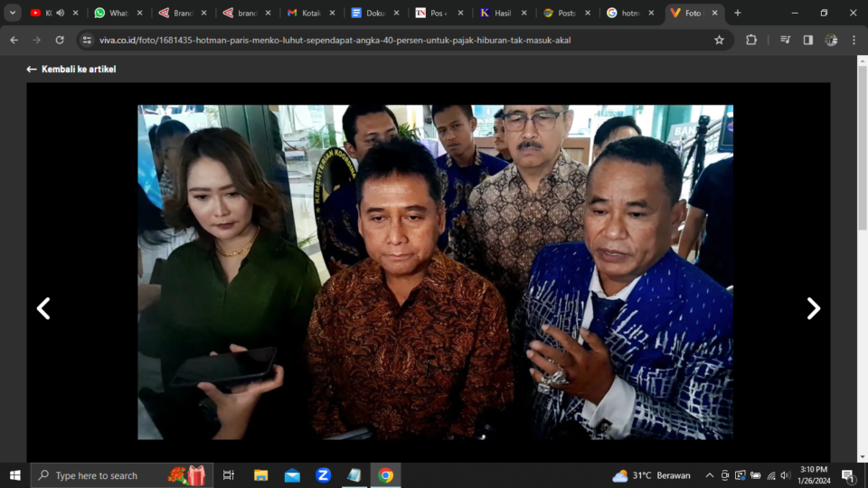Reload the page
Screen dimensions: 868x488
tap(60, 40)
